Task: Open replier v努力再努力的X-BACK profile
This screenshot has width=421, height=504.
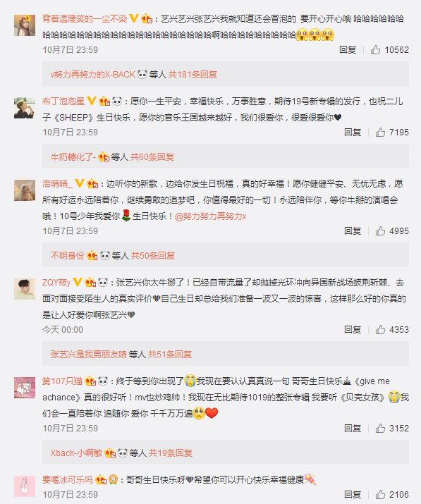Action: pyautogui.click(x=92, y=75)
